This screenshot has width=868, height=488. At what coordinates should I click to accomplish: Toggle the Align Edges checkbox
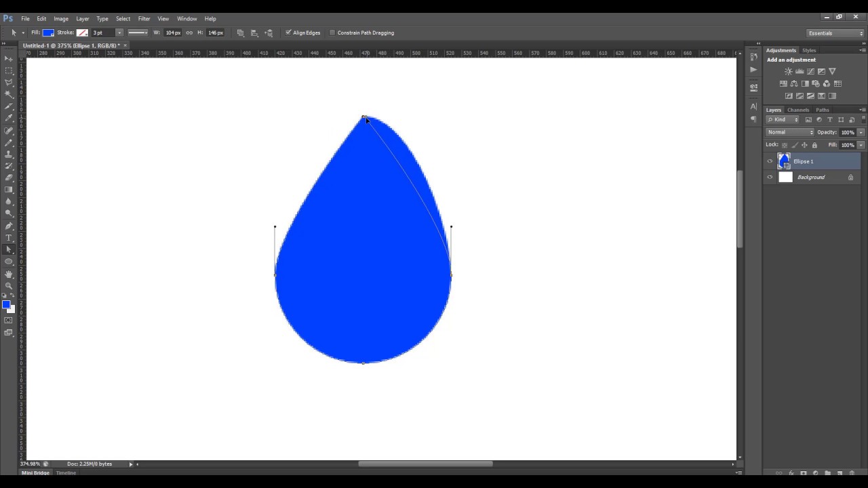coord(288,33)
